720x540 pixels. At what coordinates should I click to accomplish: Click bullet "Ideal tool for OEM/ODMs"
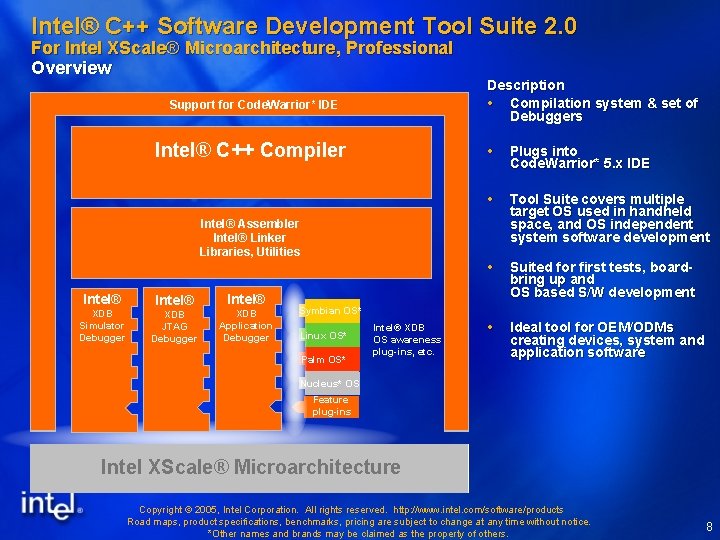pos(607,340)
